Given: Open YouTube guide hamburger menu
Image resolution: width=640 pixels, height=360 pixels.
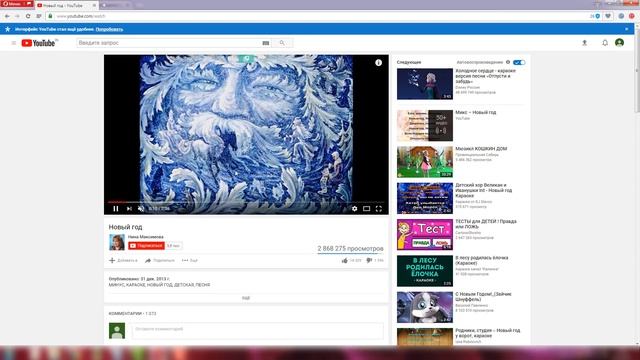Looking at the screenshot, I should [13, 43].
